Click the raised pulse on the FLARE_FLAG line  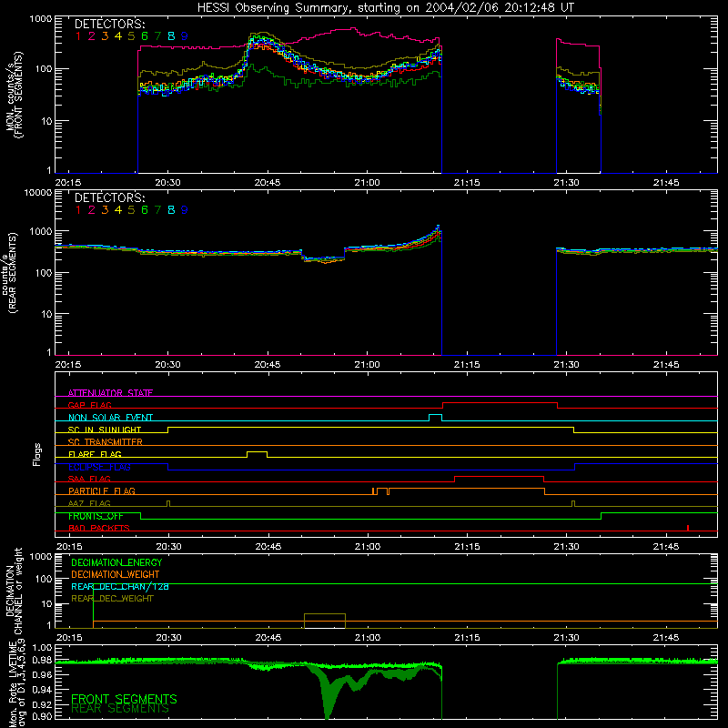coord(257,453)
